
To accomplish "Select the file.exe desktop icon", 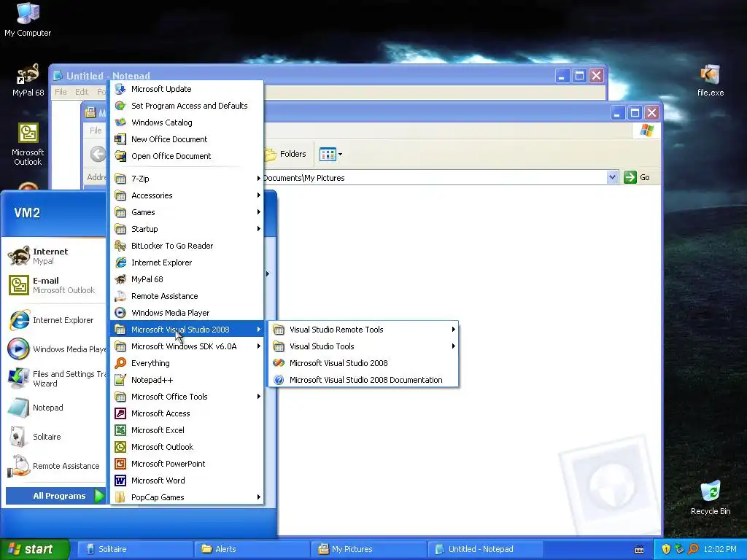I will (711, 81).
